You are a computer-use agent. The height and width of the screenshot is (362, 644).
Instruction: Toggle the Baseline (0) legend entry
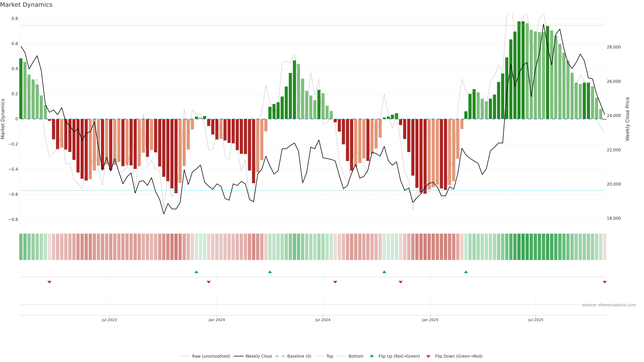point(299,356)
